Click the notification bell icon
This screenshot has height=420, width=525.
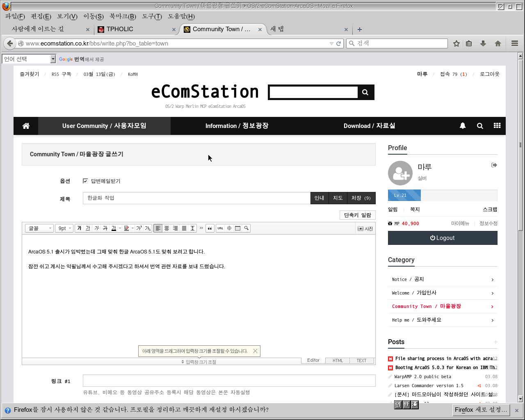click(463, 126)
